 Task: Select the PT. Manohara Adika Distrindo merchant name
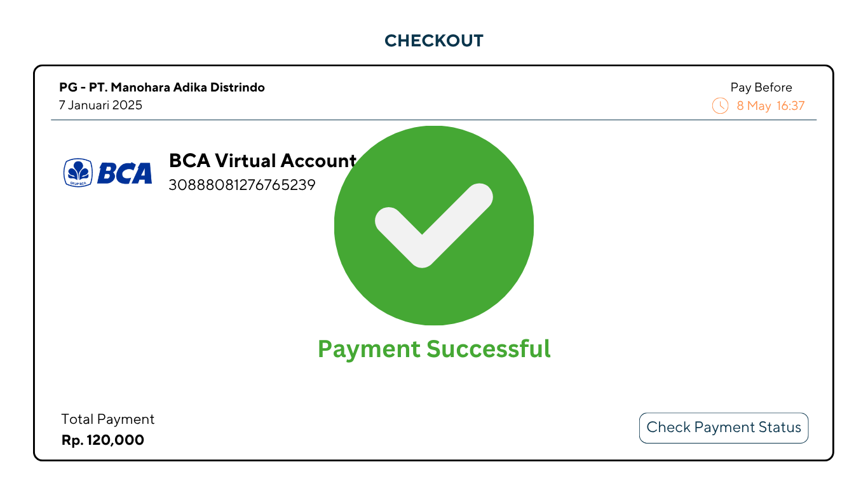click(x=175, y=88)
